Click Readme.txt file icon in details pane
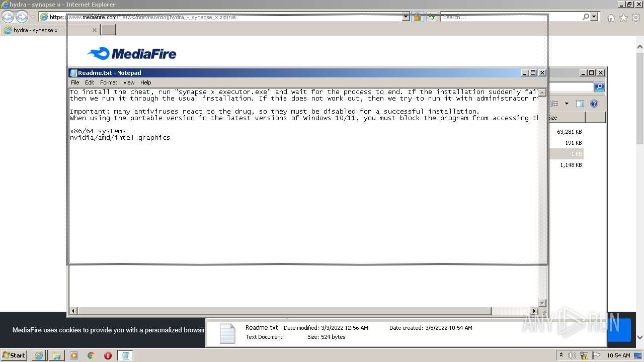Screen dimensions: 644x362 (x=227, y=333)
